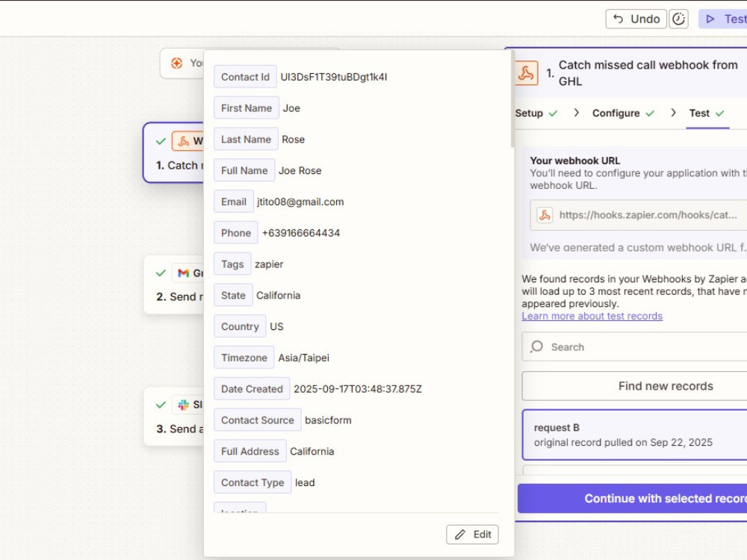
Task: Click the Contact Type value lead
Action: (305, 482)
